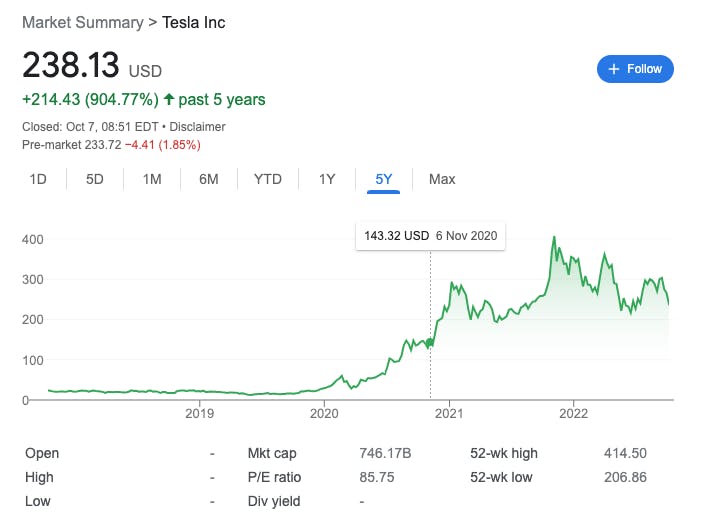The image size is (705, 517).
Task: Click the plus icon on Follow
Action: 614,69
